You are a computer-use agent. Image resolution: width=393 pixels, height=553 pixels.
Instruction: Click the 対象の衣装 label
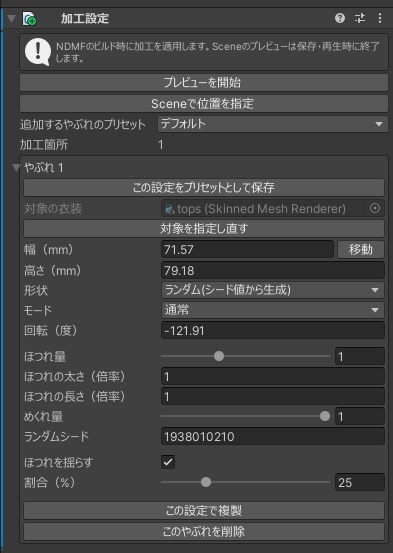point(53,209)
